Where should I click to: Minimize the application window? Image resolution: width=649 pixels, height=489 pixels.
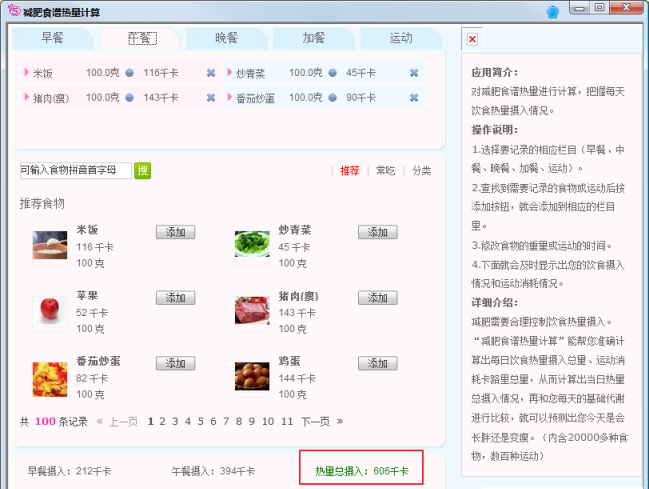(580, 8)
